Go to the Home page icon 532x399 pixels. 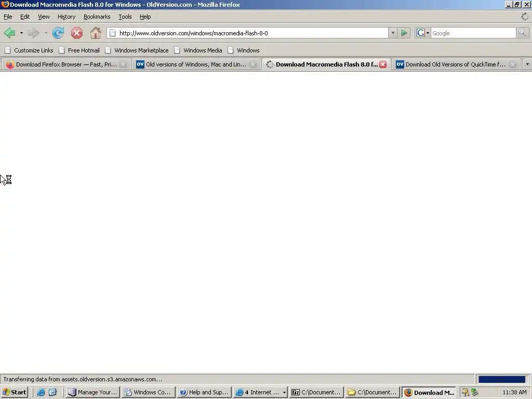click(x=96, y=33)
